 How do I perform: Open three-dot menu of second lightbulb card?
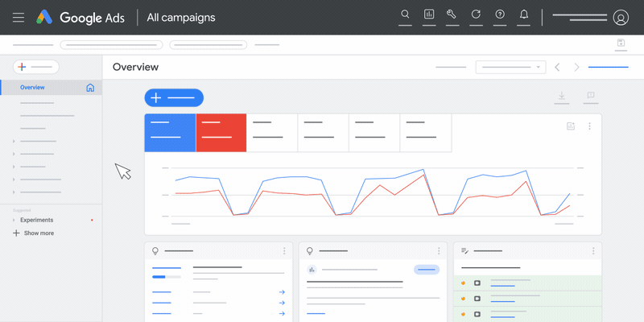(439, 251)
